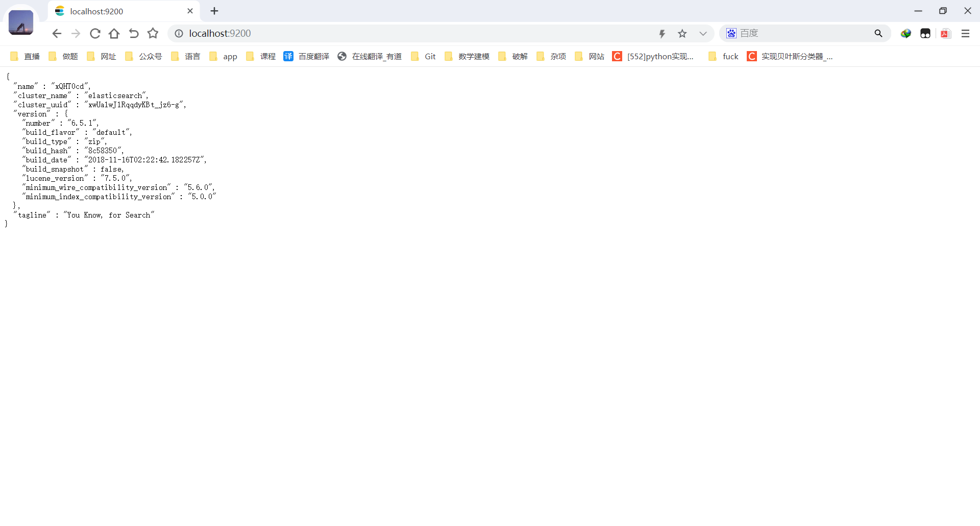Click the lightning speed mode icon

tap(662, 34)
